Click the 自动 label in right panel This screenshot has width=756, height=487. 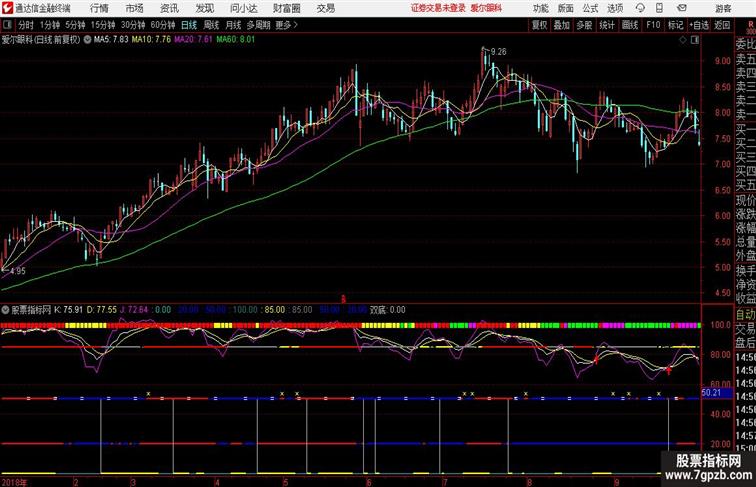(x=745, y=315)
